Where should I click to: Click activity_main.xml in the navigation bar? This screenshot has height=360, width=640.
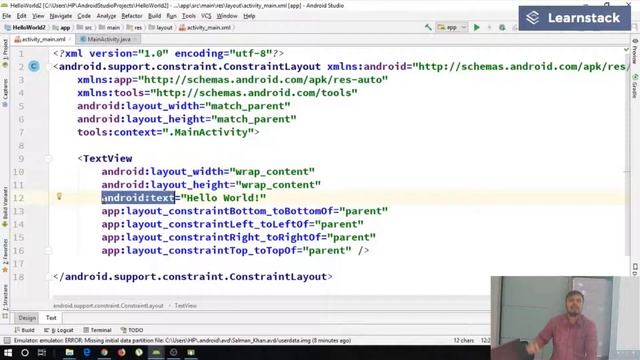(x=205, y=27)
